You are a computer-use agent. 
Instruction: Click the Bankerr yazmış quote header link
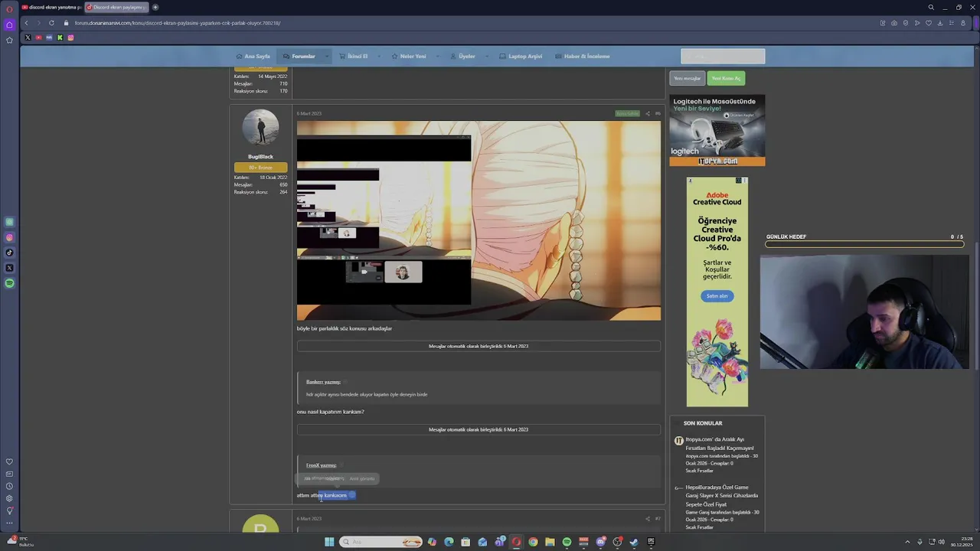[x=323, y=382]
